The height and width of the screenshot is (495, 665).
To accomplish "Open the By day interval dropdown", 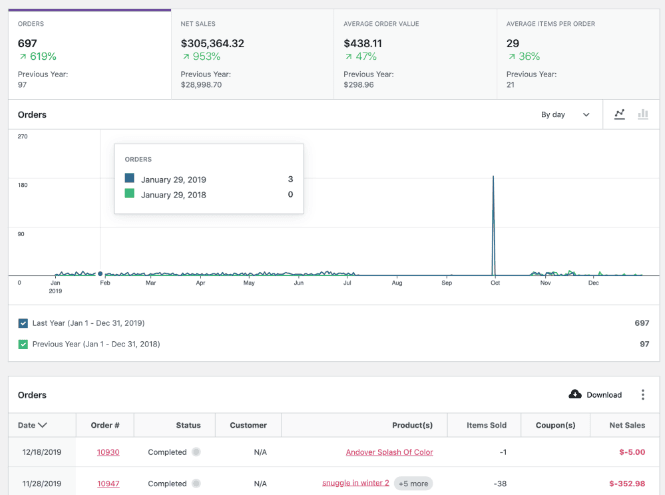I will tap(565, 114).
